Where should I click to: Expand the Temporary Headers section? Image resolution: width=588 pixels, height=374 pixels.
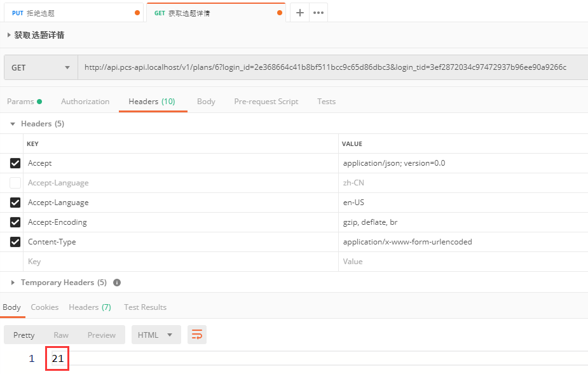point(13,283)
